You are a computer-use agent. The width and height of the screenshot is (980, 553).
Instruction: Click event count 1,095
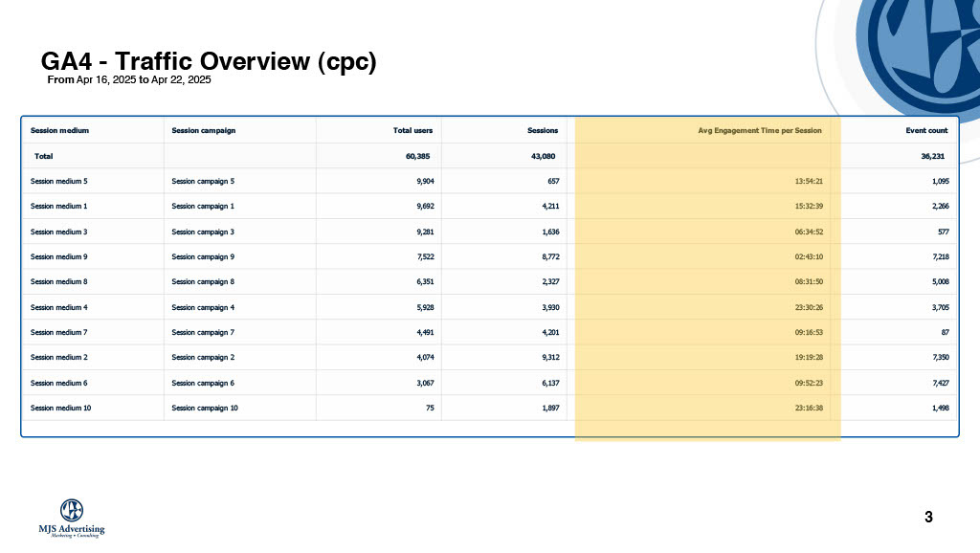click(940, 181)
